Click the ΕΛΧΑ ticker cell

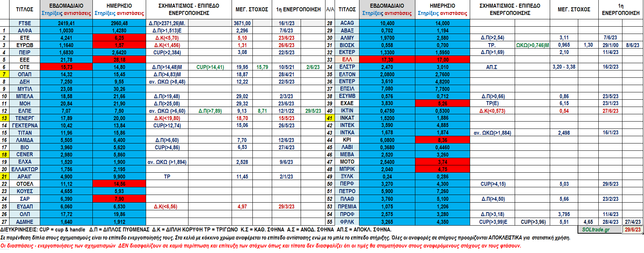click(24, 162)
